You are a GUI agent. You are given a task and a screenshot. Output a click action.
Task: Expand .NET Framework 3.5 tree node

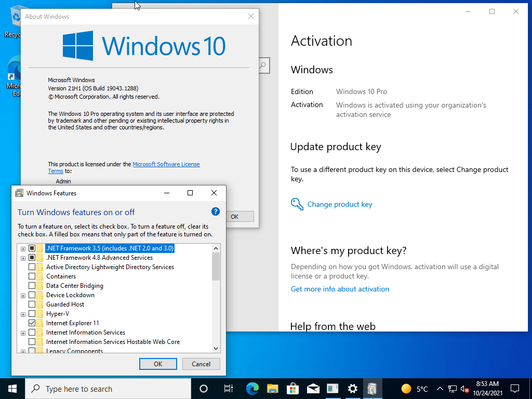pyautogui.click(x=23, y=249)
